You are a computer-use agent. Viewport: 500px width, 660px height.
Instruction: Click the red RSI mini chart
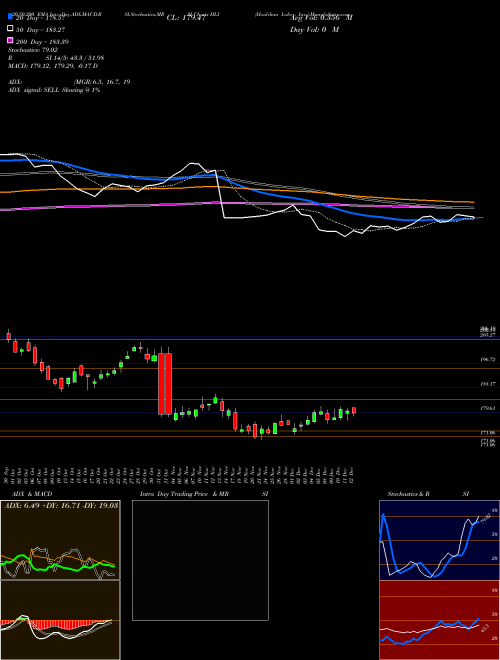coord(439,620)
